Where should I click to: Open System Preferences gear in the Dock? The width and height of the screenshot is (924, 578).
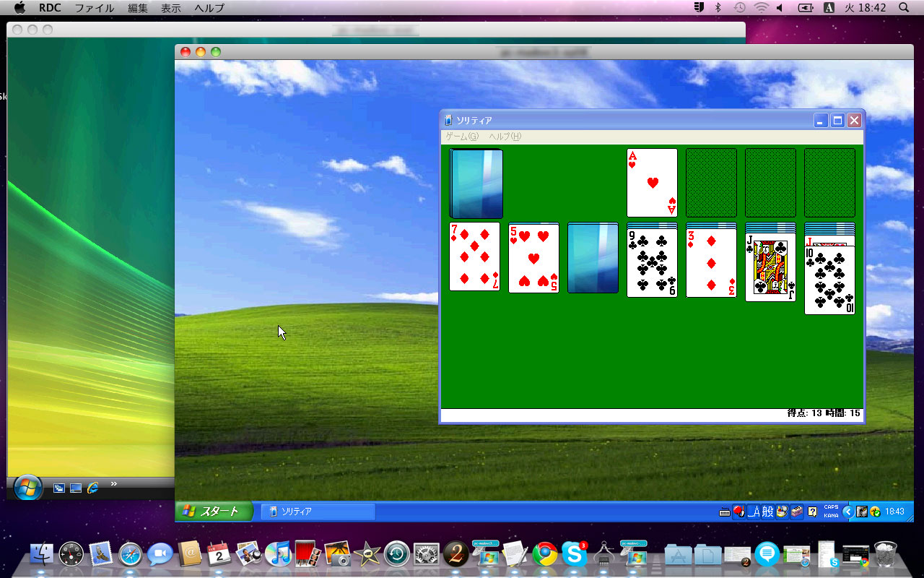(427, 554)
